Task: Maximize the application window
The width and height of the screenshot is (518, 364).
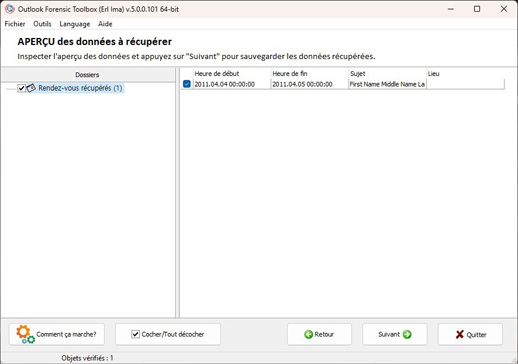Action: tap(477, 9)
